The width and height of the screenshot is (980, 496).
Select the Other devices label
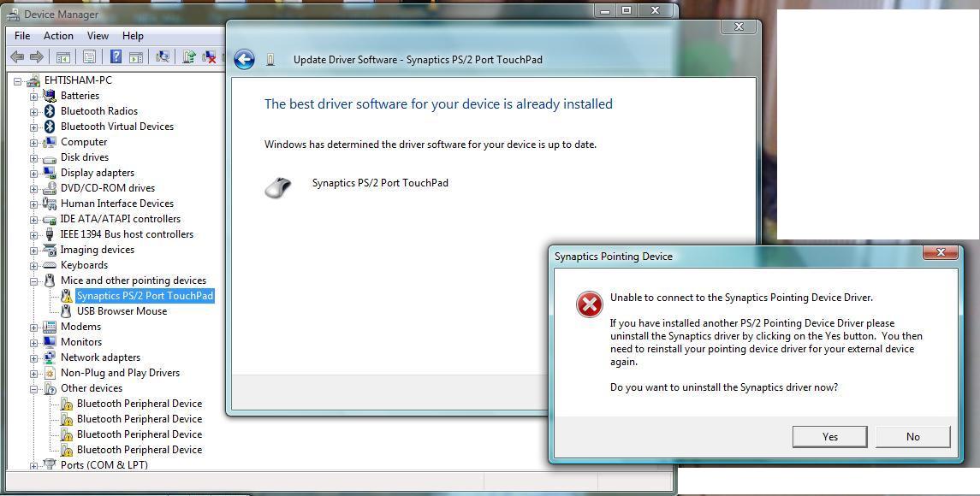pos(92,388)
